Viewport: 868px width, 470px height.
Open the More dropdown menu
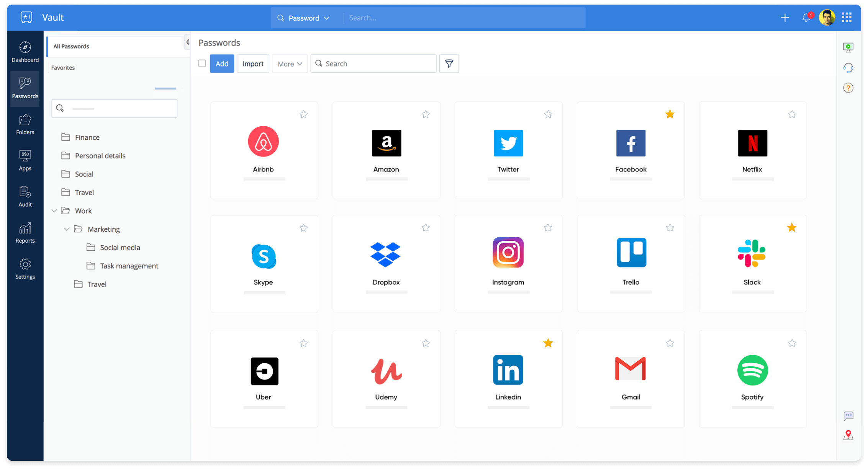[x=290, y=64]
